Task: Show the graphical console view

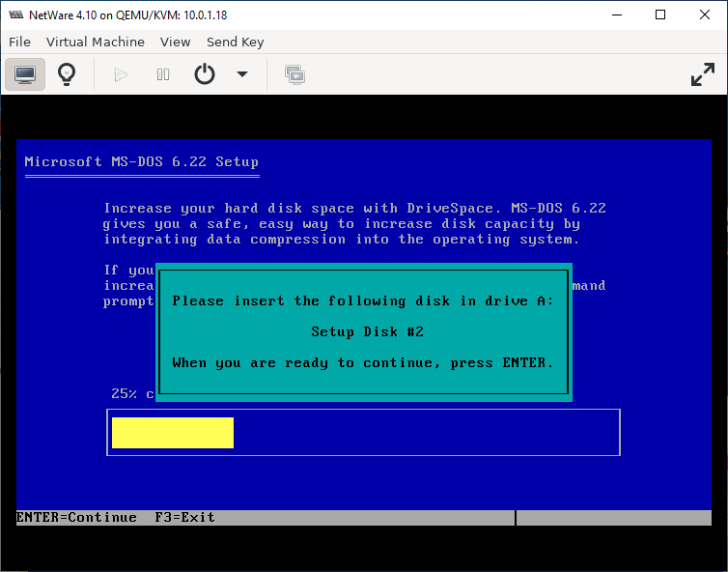Action: click(25, 74)
